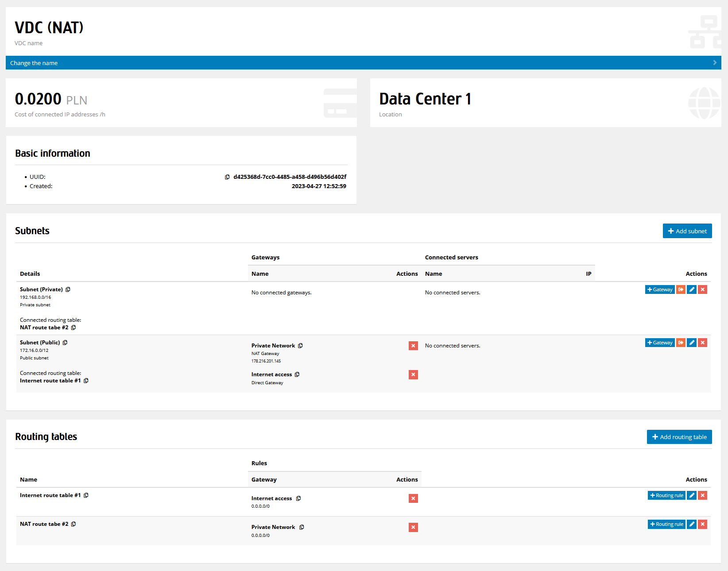Delete Subnet (Private) with red X
Image resolution: width=728 pixels, height=571 pixels.
pyautogui.click(x=702, y=289)
